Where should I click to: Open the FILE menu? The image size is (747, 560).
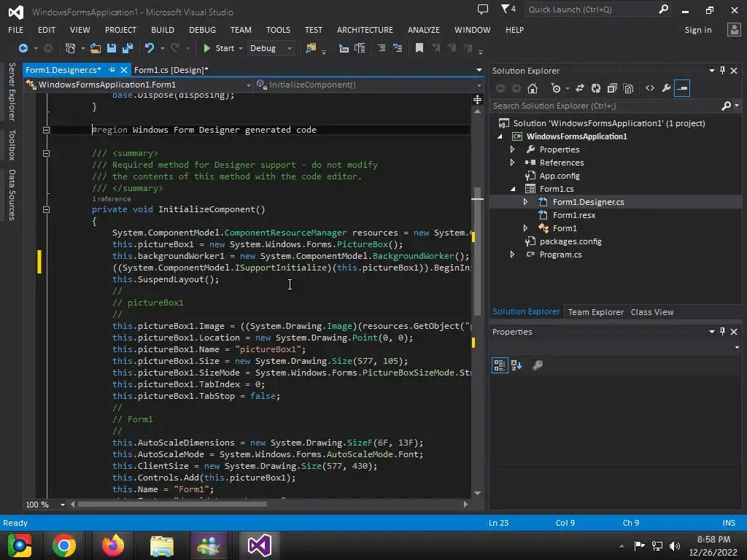(16, 30)
